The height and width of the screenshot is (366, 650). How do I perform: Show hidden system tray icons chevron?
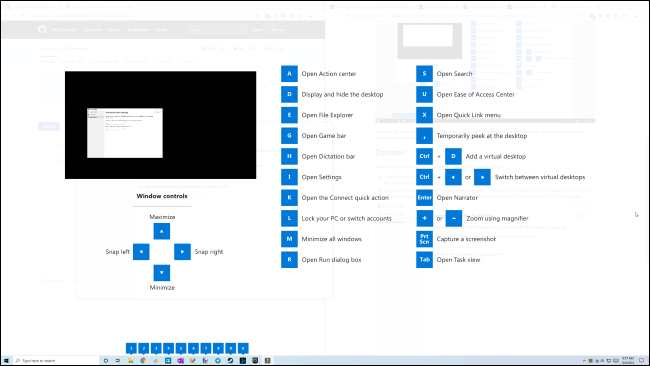(585, 361)
